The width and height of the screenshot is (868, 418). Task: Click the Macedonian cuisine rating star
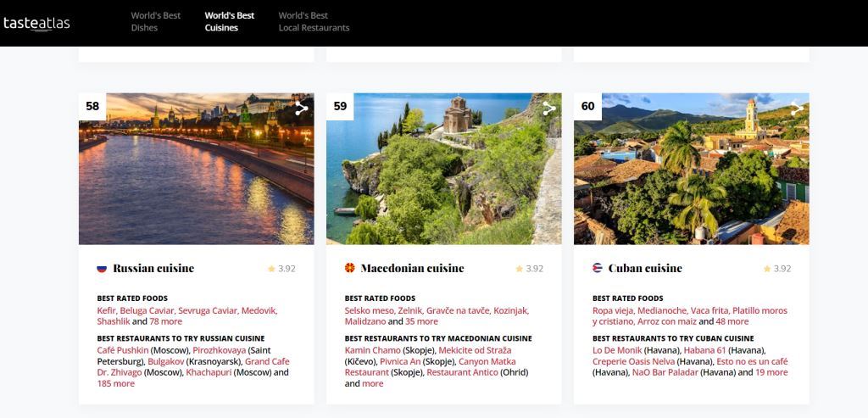[520, 269]
